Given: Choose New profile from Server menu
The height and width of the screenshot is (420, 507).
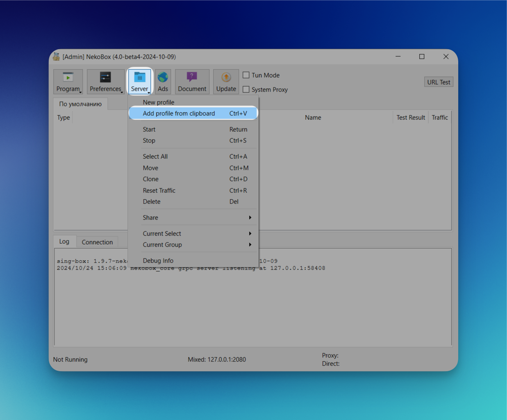Looking at the screenshot, I should tap(193, 102).
